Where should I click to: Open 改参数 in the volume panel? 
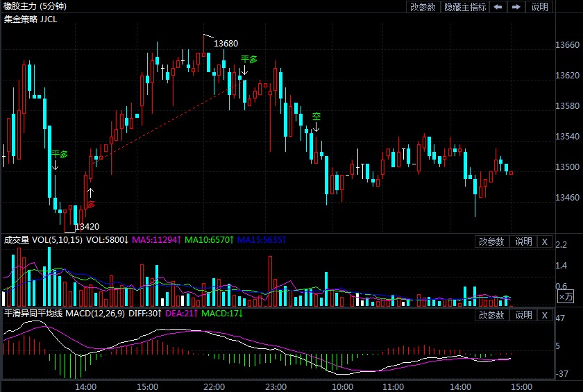[x=492, y=241]
